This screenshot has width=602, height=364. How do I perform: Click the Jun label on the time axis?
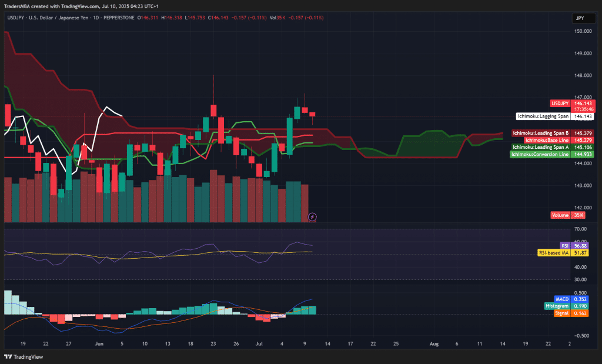pos(98,343)
